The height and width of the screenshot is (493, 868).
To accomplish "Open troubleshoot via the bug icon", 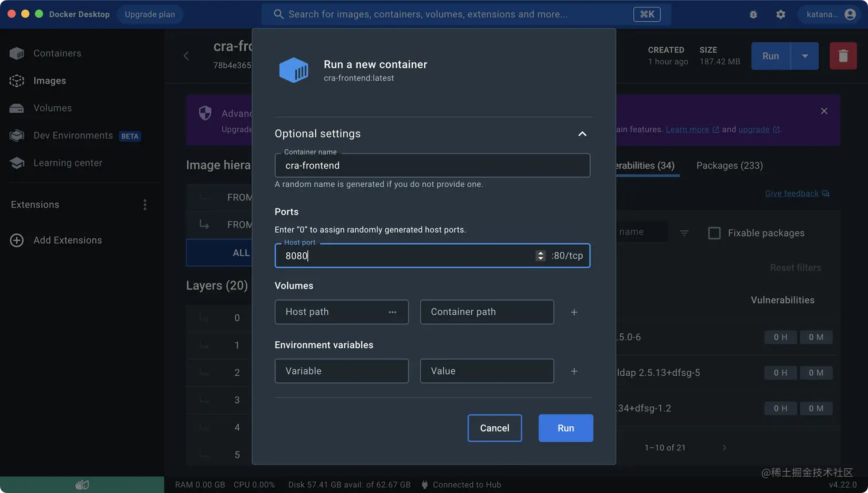I will (753, 14).
